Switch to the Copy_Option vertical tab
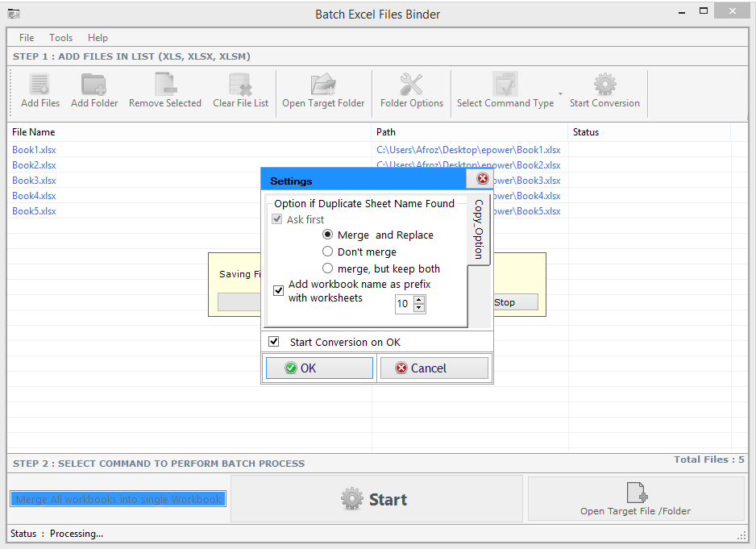 [x=479, y=229]
